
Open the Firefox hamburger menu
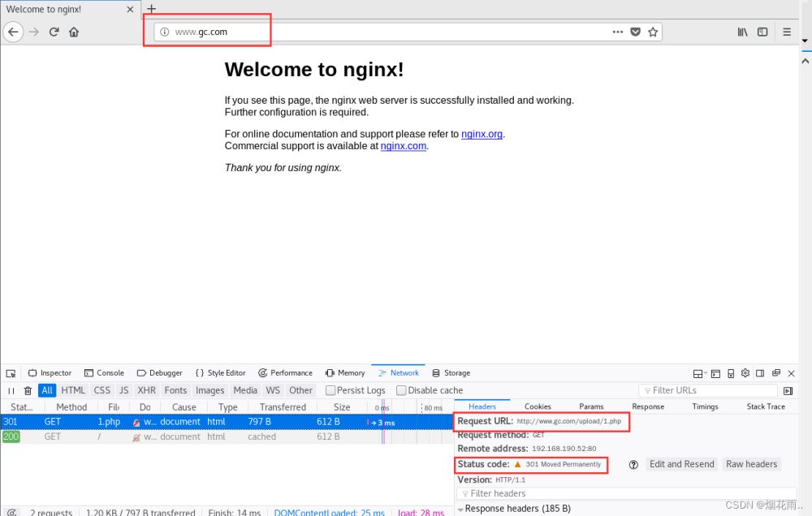click(787, 32)
